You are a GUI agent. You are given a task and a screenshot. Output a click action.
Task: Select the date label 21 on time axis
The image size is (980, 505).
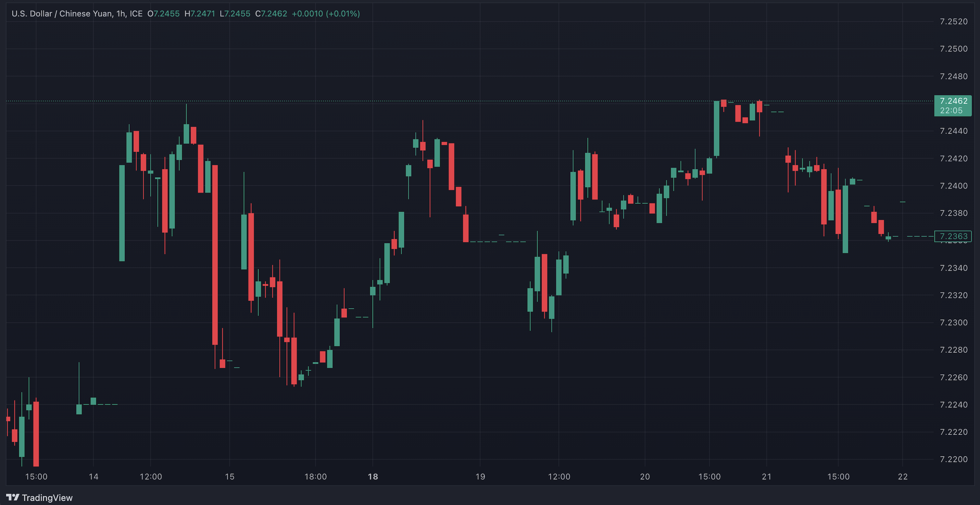767,477
